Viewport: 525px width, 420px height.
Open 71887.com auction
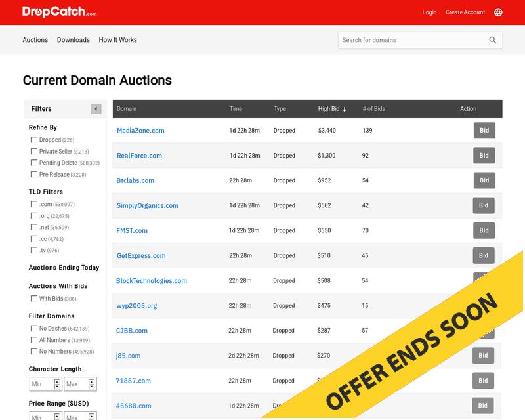(133, 381)
